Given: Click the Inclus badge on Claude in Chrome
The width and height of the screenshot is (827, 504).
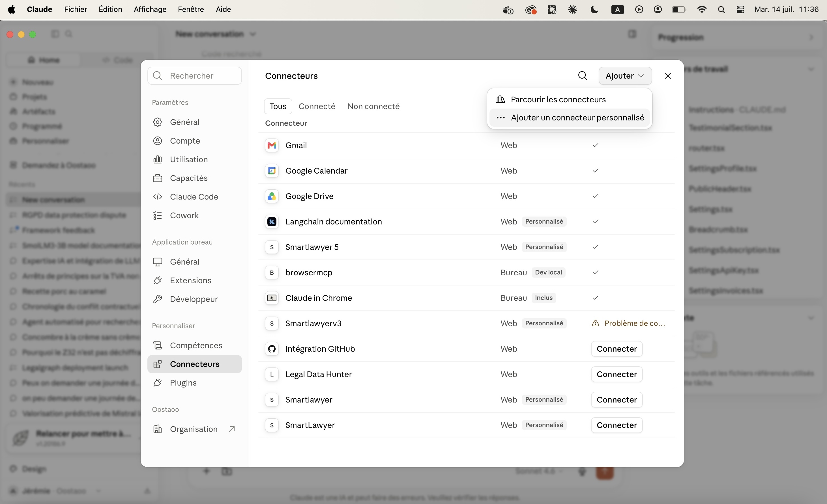Looking at the screenshot, I should [x=544, y=298].
